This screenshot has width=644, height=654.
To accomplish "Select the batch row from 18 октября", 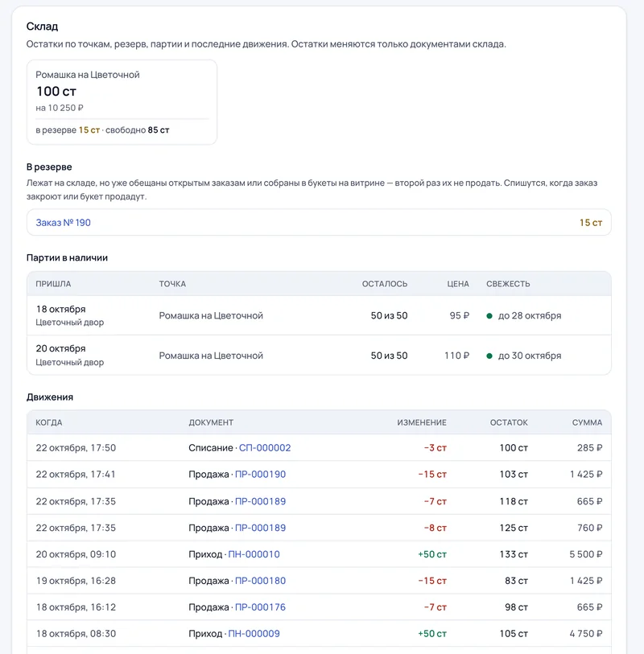I will pos(319,316).
